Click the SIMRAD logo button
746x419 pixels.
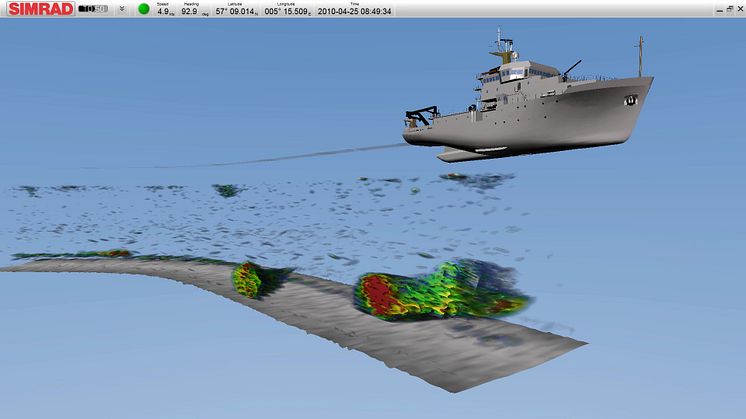click(40, 9)
